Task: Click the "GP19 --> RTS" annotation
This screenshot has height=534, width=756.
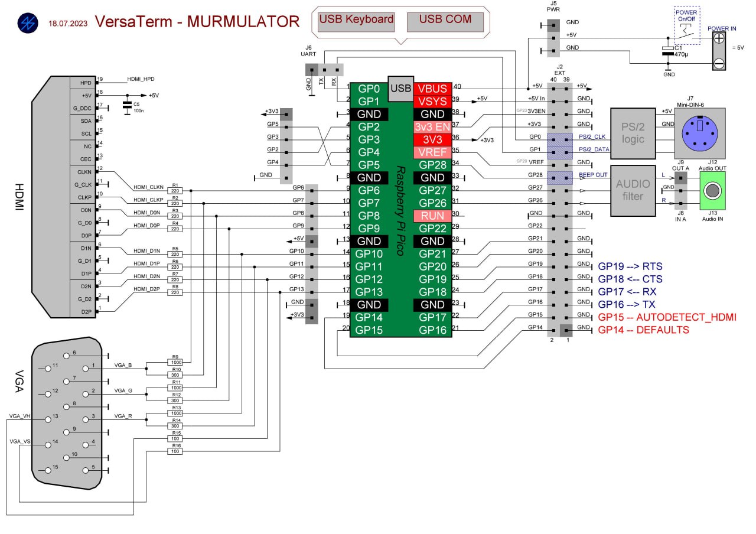Action: coord(630,266)
